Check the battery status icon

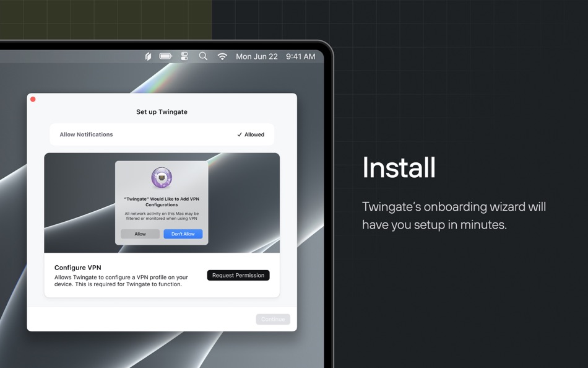(x=165, y=56)
